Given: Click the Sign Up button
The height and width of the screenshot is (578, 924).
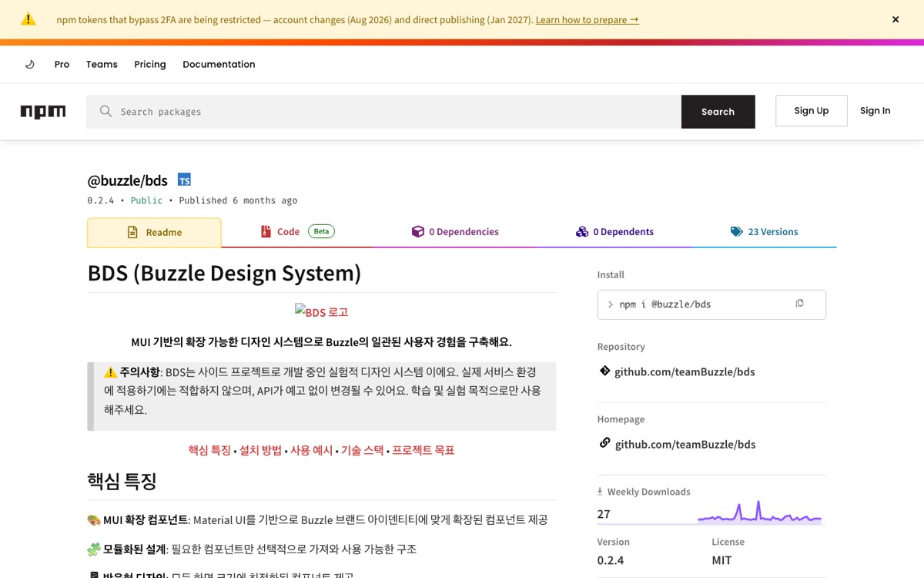Looking at the screenshot, I should pos(812,111).
